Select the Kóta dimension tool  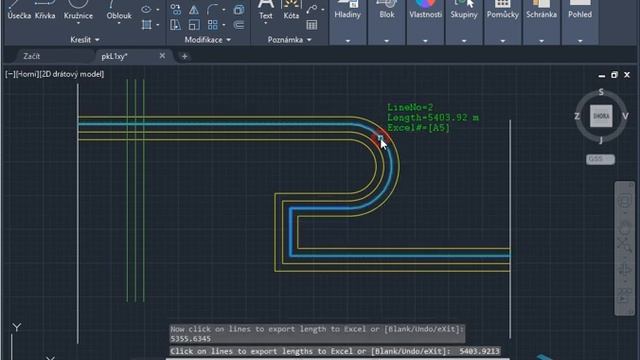pos(291,10)
